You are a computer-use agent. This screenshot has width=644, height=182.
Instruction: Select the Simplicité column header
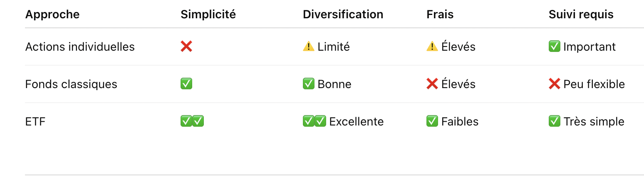208,15
